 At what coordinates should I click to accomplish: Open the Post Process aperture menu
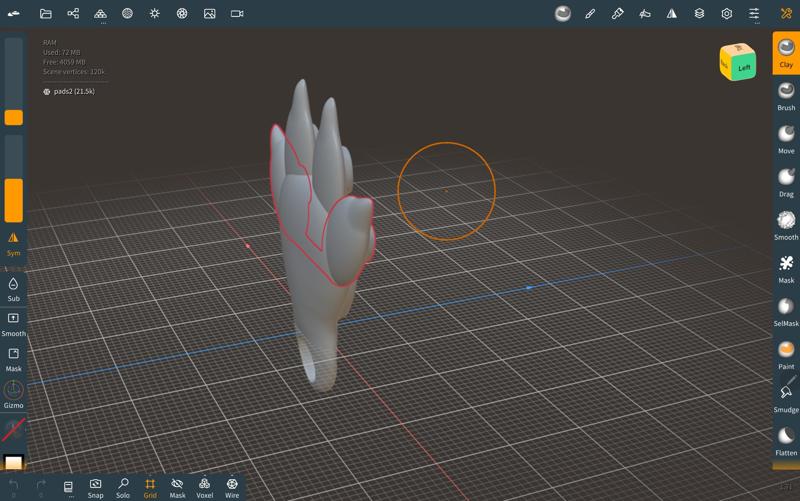point(182,14)
